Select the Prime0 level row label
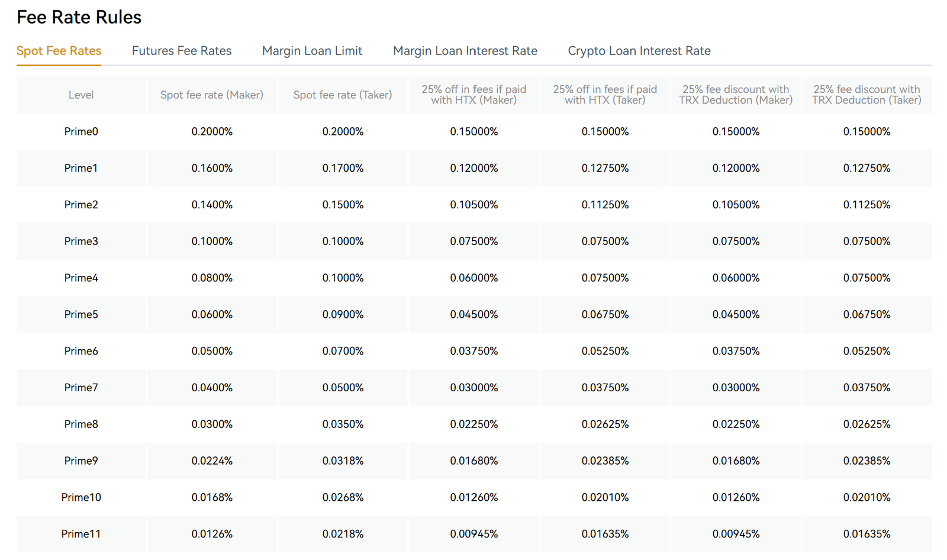This screenshot has height=560, width=947. 80,131
